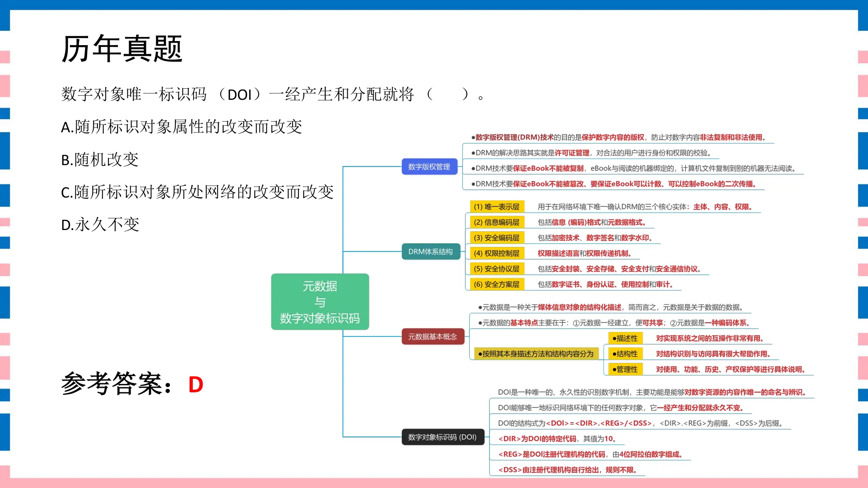Select the black node 数字对象标识码 (DOI)
The height and width of the screenshot is (488, 868).
click(x=443, y=437)
